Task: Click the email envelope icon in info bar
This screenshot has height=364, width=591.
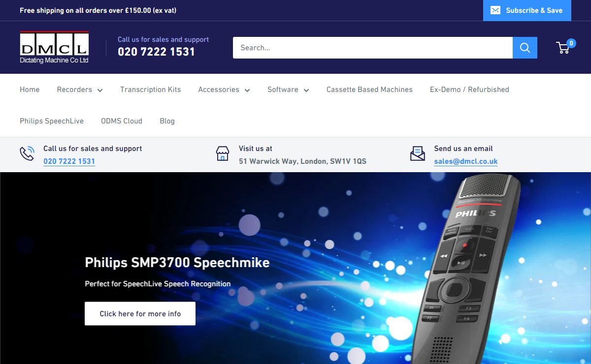Action: (418, 154)
